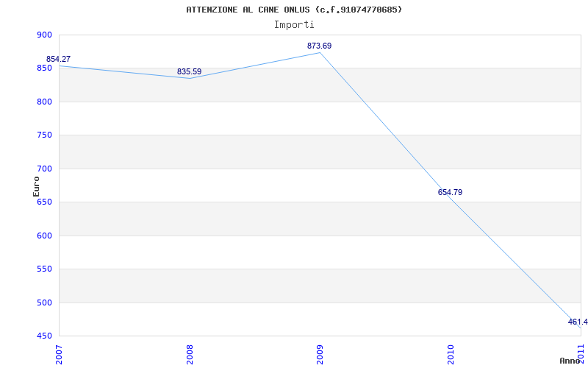
Task: Click the 461.4 data label
Action: (x=578, y=322)
